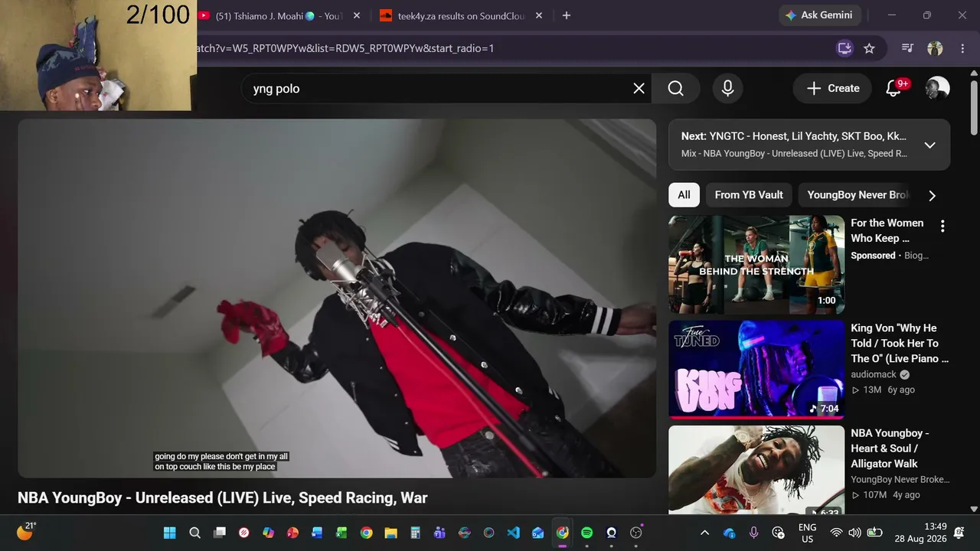Open the Windows notification bell
Image resolution: width=980 pixels, height=551 pixels.
click(959, 533)
